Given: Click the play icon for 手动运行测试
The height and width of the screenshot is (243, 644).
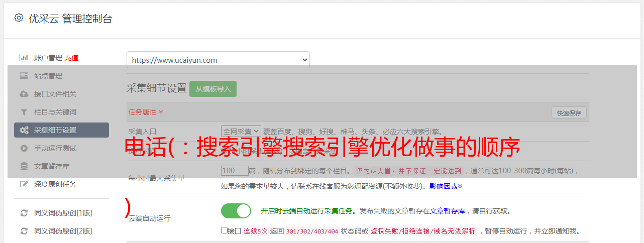Looking at the screenshot, I should point(24,148).
